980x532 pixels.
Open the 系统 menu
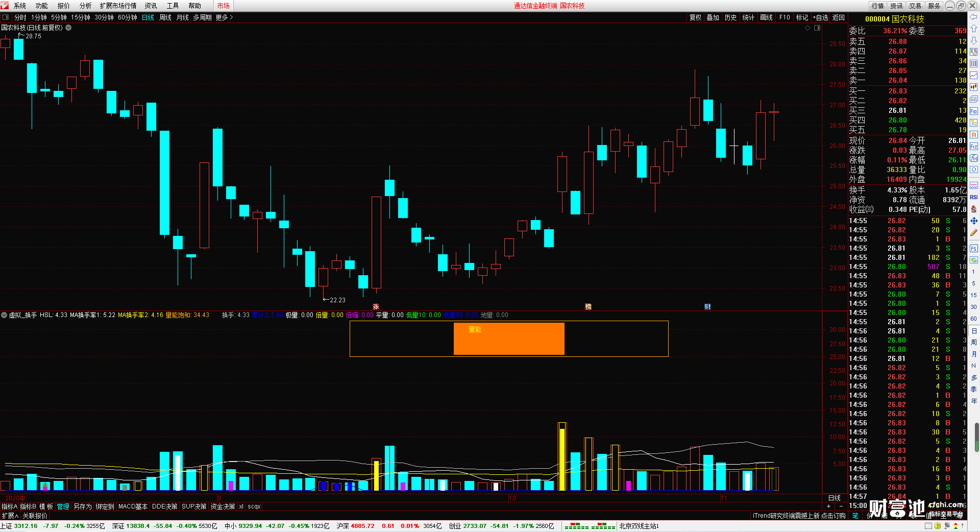[19, 6]
